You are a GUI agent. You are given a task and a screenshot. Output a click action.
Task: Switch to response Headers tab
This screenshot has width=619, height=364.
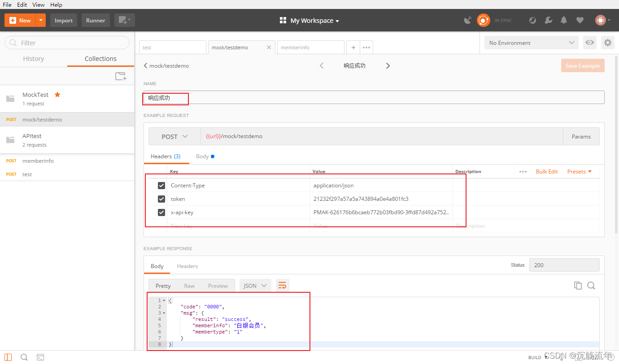[187, 266]
